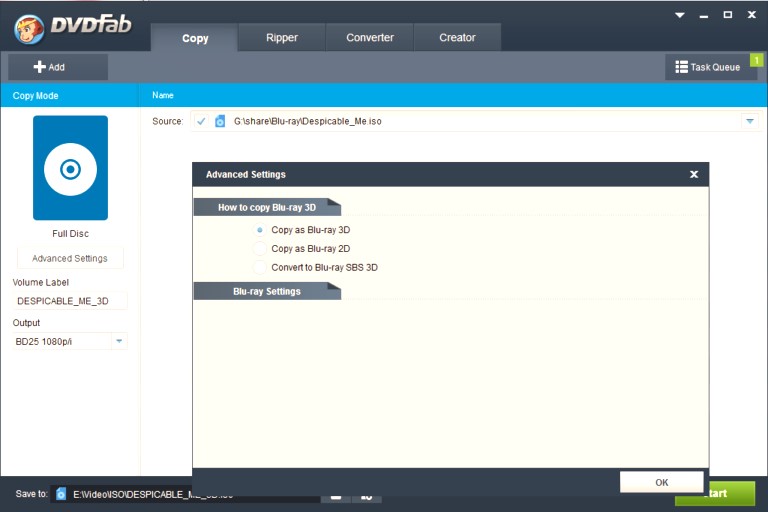Click the green Task Queue count badge
The width and height of the screenshot is (768, 512).
[x=756, y=60]
